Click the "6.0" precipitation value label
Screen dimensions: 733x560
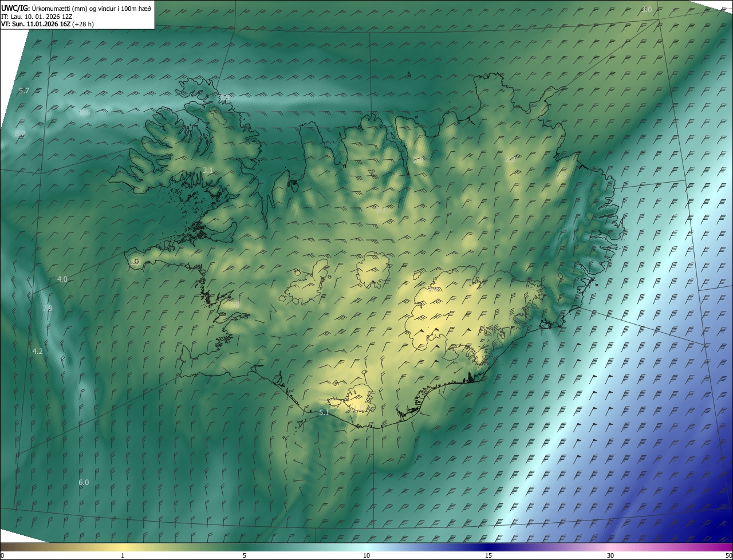point(84,483)
